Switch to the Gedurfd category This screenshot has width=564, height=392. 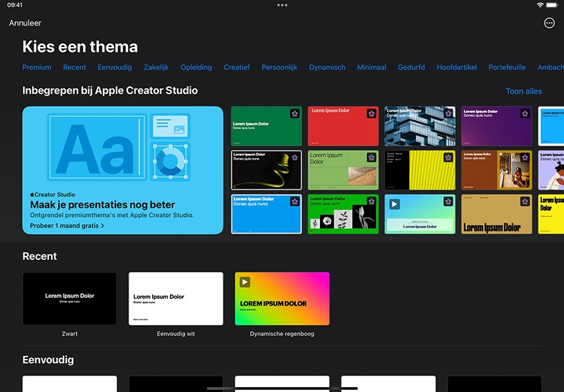pyautogui.click(x=411, y=67)
